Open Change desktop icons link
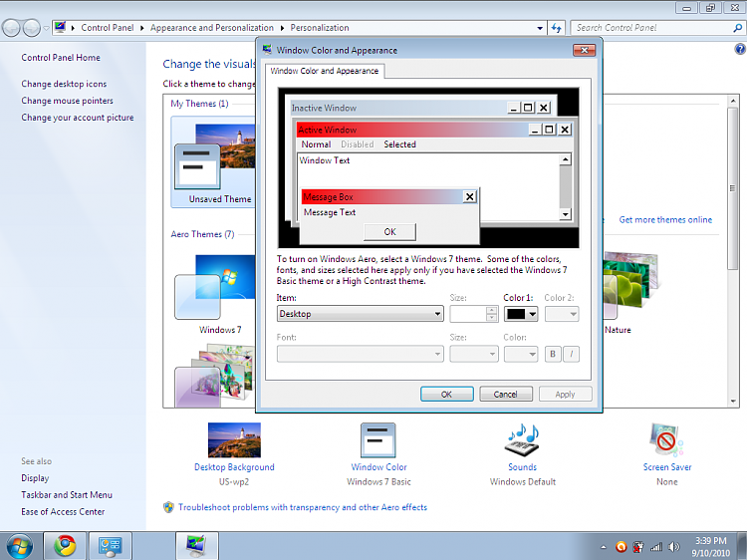747x560 pixels. tap(64, 84)
